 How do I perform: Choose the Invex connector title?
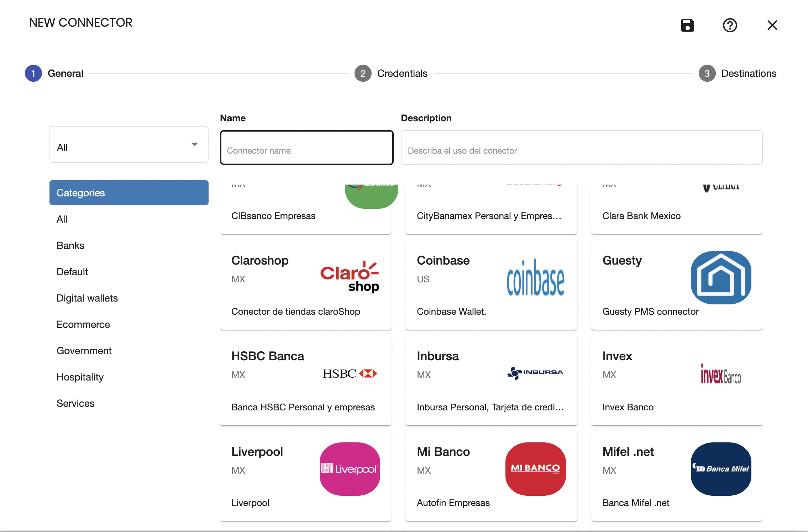coord(617,356)
